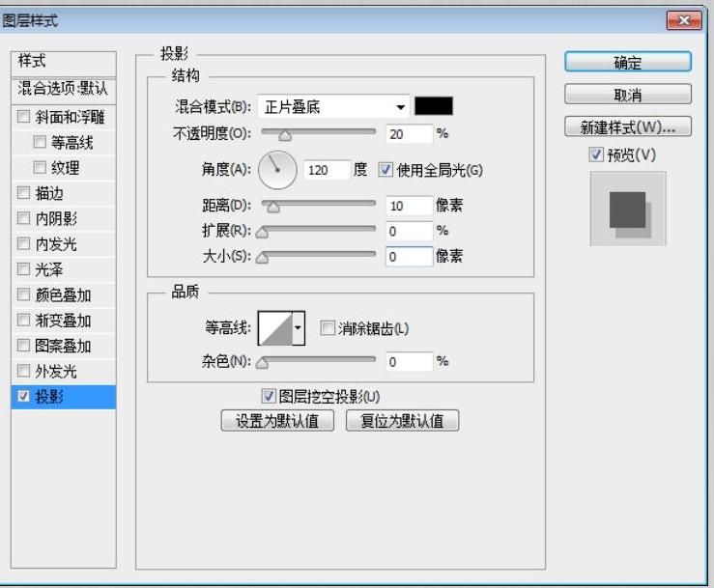Open the 混合模式 dropdown
The height and width of the screenshot is (588, 714).
point(334,106)
